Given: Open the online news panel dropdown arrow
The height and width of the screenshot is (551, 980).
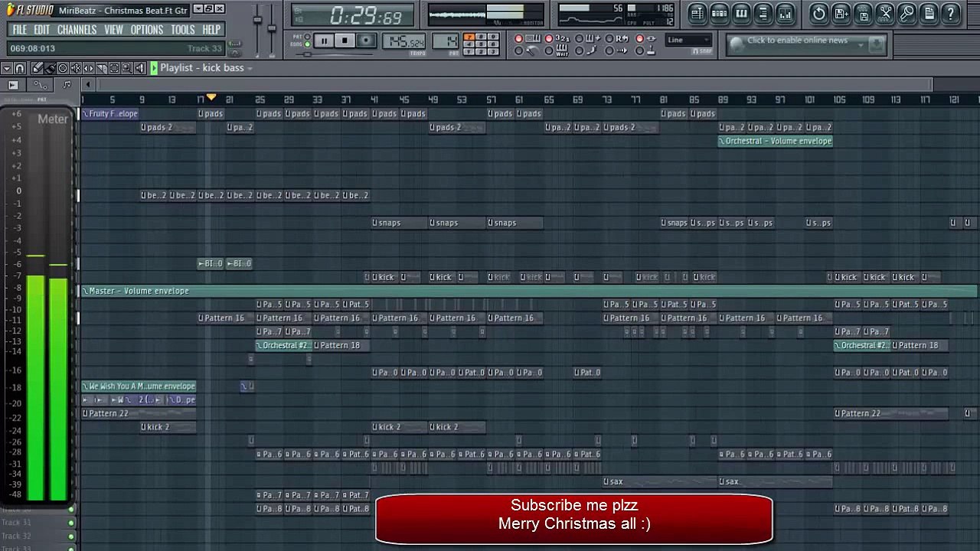Looking at the screenshot, I should tap(861, 45).
